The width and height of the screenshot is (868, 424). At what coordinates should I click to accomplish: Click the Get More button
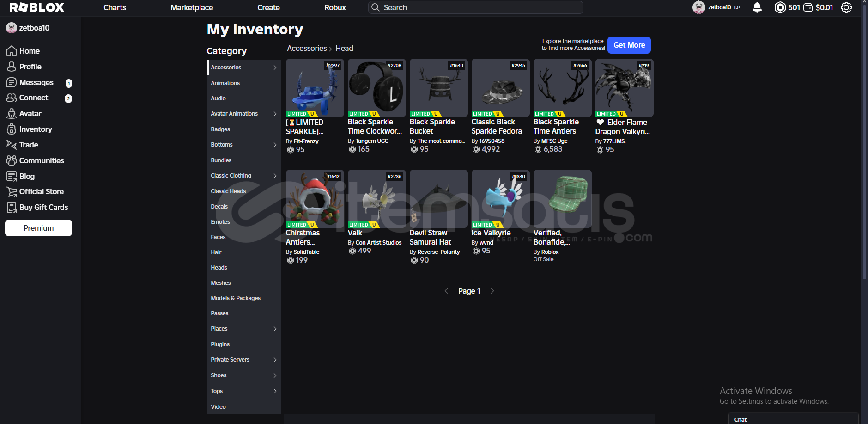[629, 45]
